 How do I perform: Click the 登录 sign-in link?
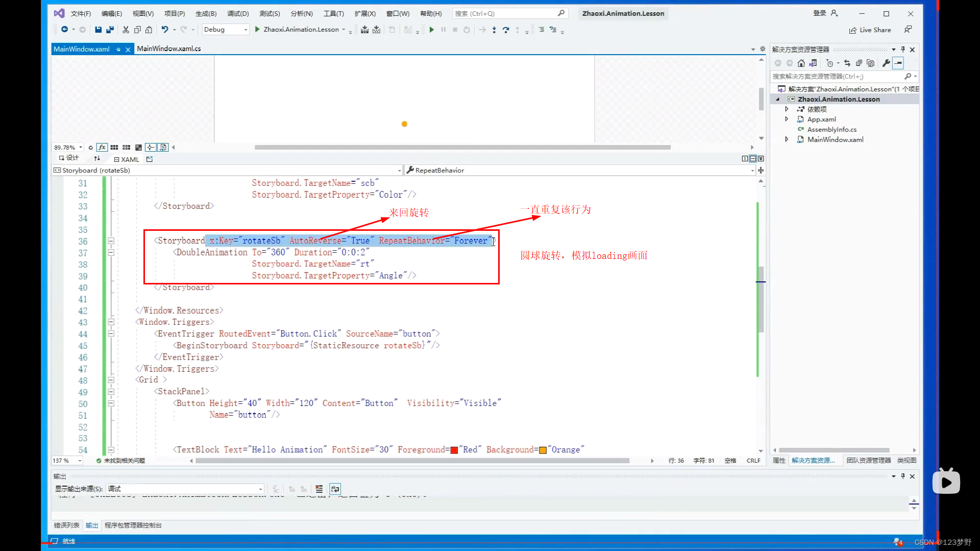coord(819,13)
